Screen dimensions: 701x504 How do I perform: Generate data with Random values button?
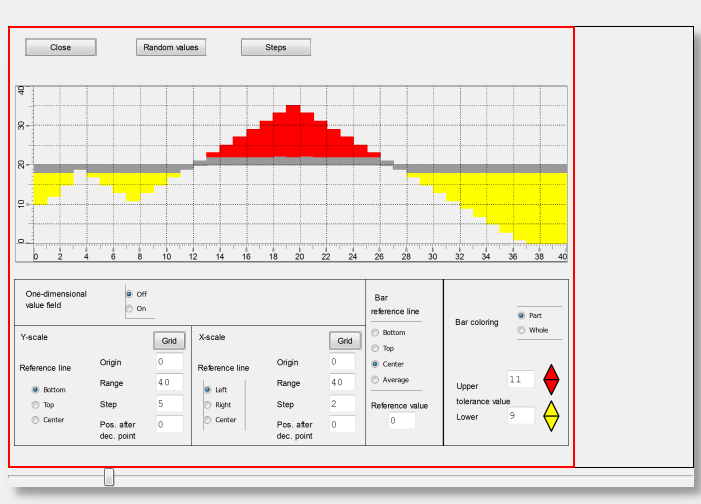pos(171,47)
